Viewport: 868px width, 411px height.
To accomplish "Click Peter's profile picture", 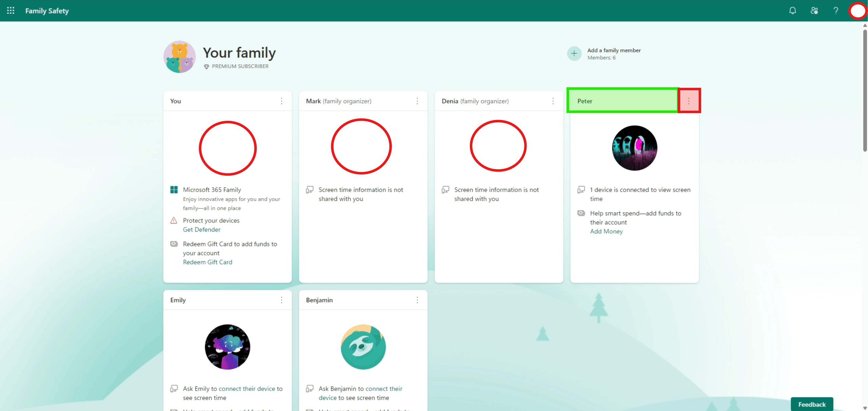I will coord(634,148).
